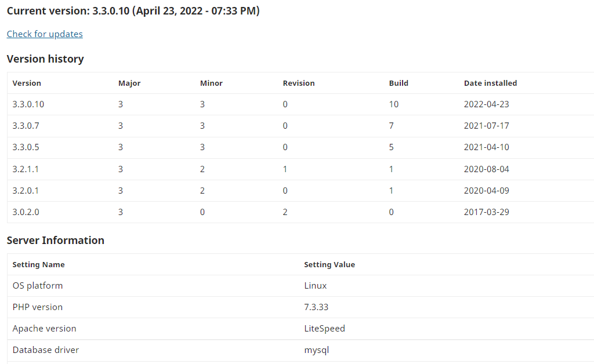Click the Build column header
Viewport: 594px width, 364px height.
point(399,83)
